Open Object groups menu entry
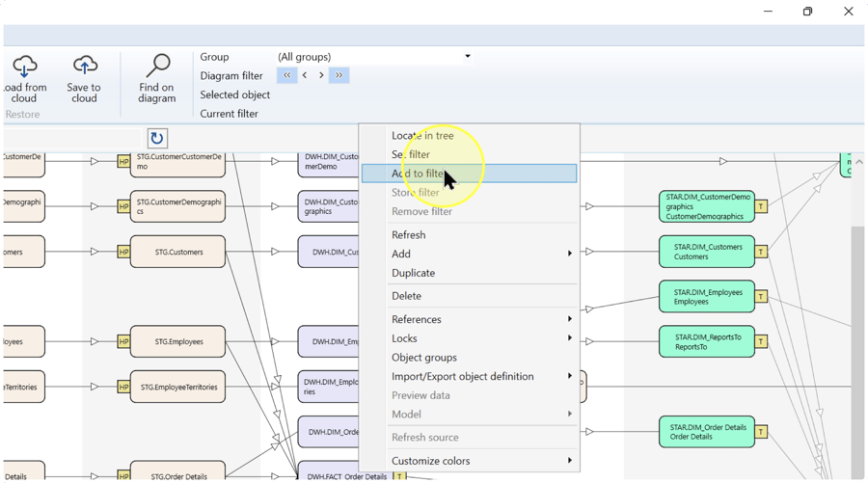This screenshot has height=483, width=868. point(469,358)
